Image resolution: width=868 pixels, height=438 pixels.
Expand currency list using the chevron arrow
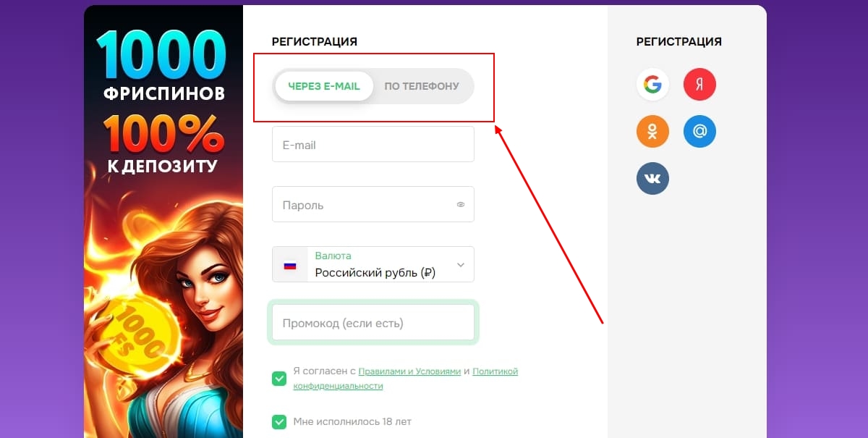click(x=461, y=265)
